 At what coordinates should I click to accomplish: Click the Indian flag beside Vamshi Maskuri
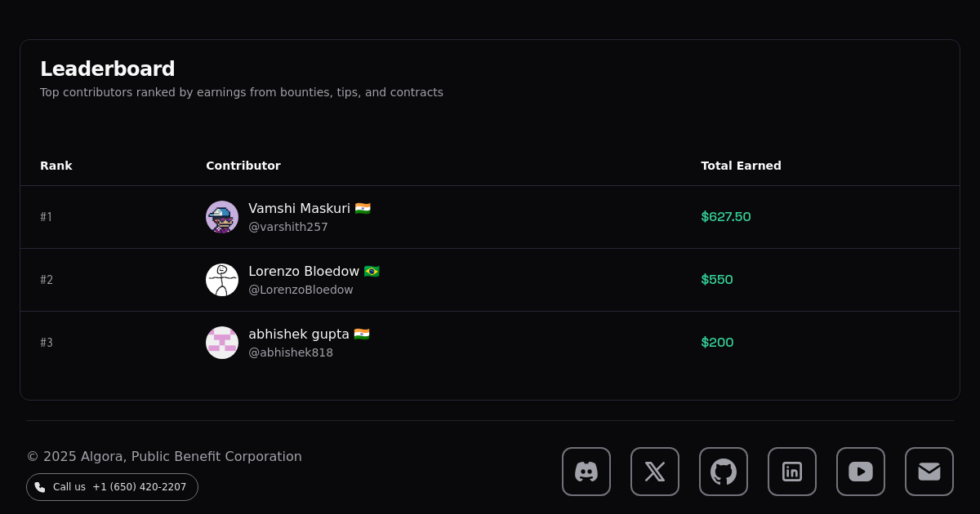362,208
